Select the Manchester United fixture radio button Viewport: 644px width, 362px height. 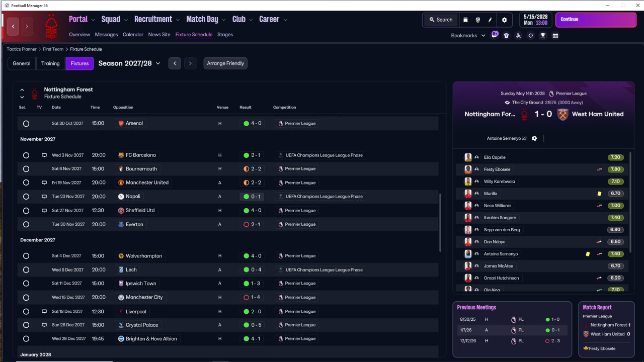click(x=26, y=183)
